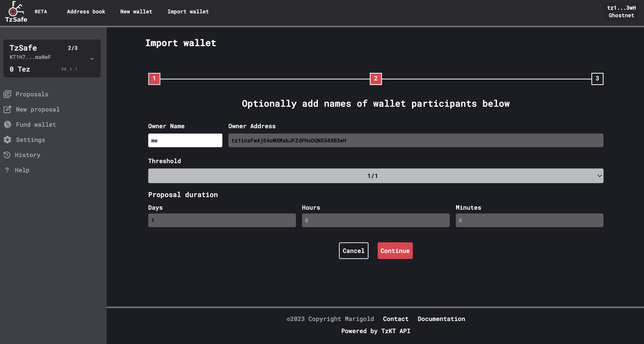
Task: Click the Minutes duration input
Action: (529, 220)
